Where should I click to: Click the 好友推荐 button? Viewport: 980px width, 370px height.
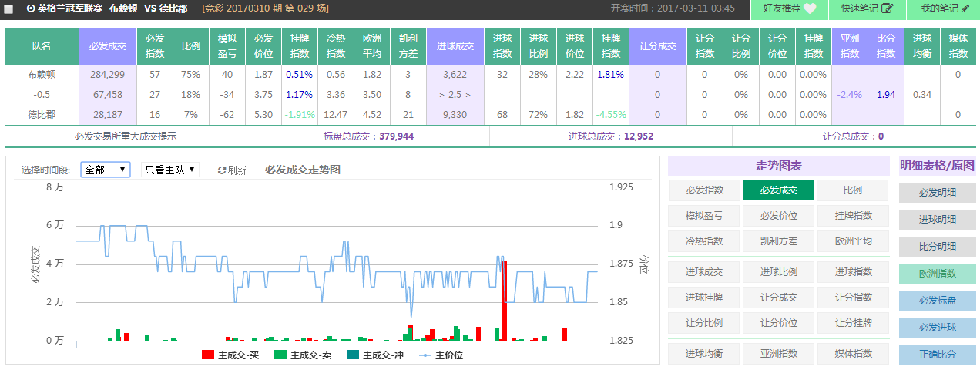[790, 9]
